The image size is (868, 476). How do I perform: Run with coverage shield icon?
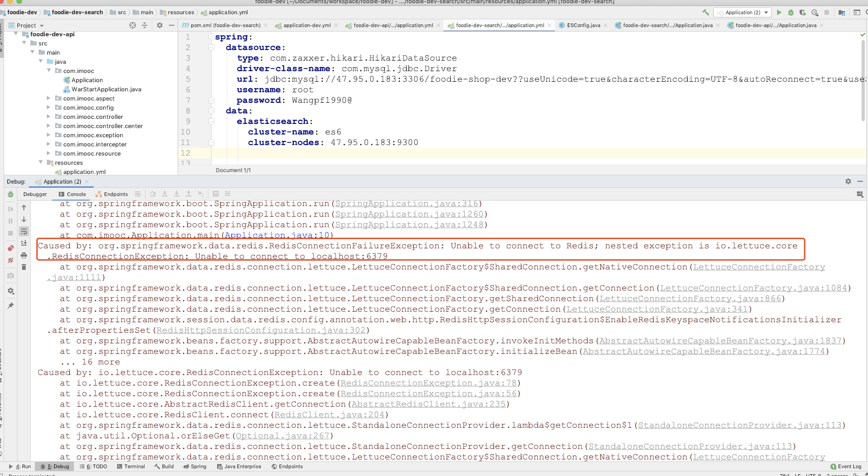coord(802,12)
